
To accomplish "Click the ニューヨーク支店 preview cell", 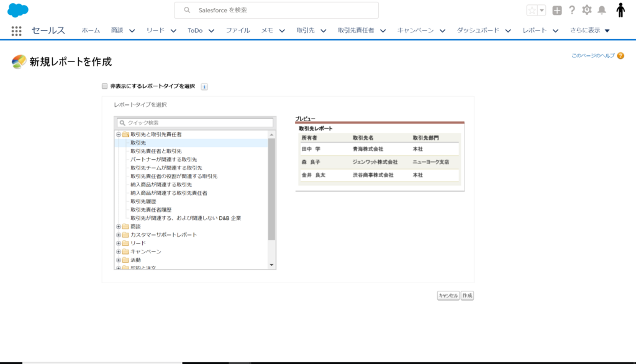I will [431, 162].
